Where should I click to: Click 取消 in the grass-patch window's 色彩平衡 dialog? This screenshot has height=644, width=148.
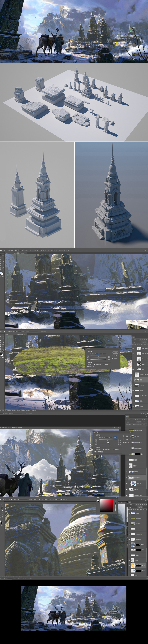tap(115, 355)
